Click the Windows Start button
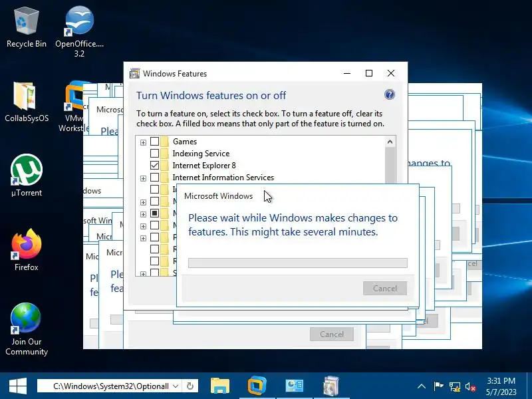 18,386
